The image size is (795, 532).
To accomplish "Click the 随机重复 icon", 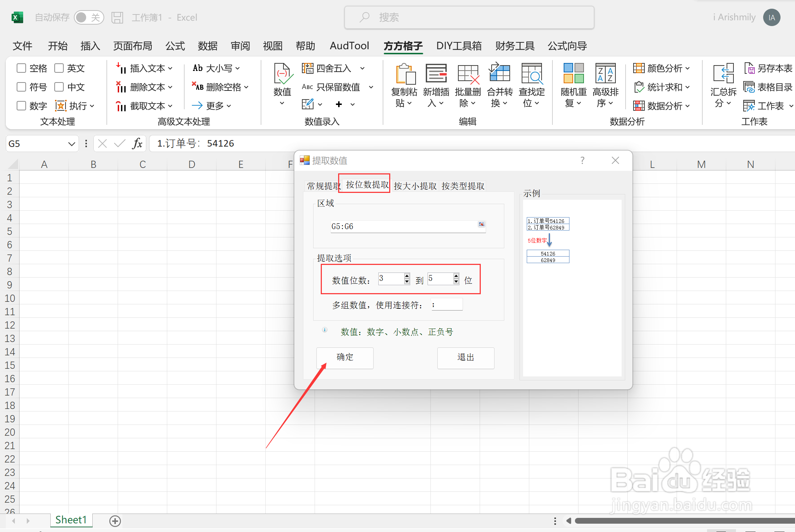I will coord(573,74).
